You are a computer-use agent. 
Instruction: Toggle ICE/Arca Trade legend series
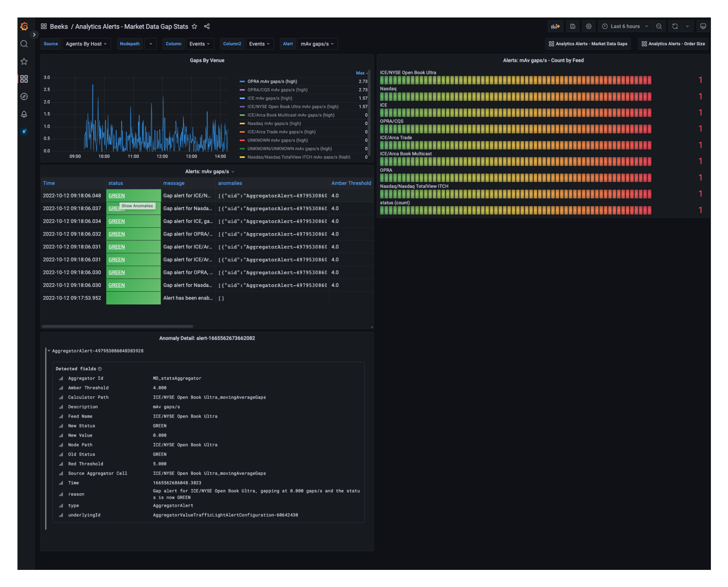(281, 132)
